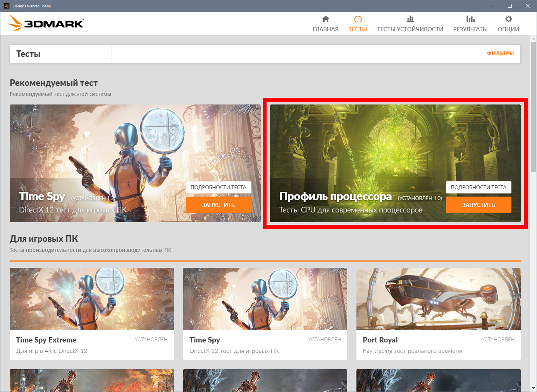Launch the Time Spy recommended test with ЗАПУСТИТЬ
The height and width of the screenshot is (392, 537).
tap(219, 205)
